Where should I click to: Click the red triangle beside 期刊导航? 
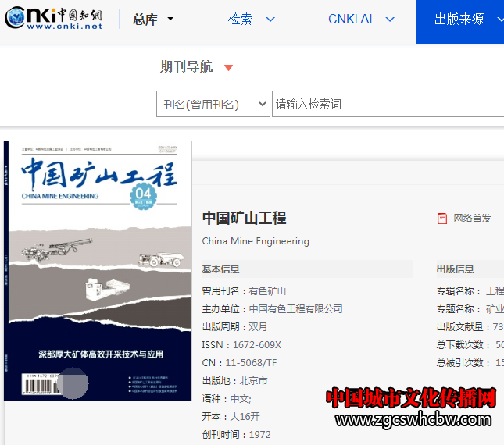click(228, 68)
